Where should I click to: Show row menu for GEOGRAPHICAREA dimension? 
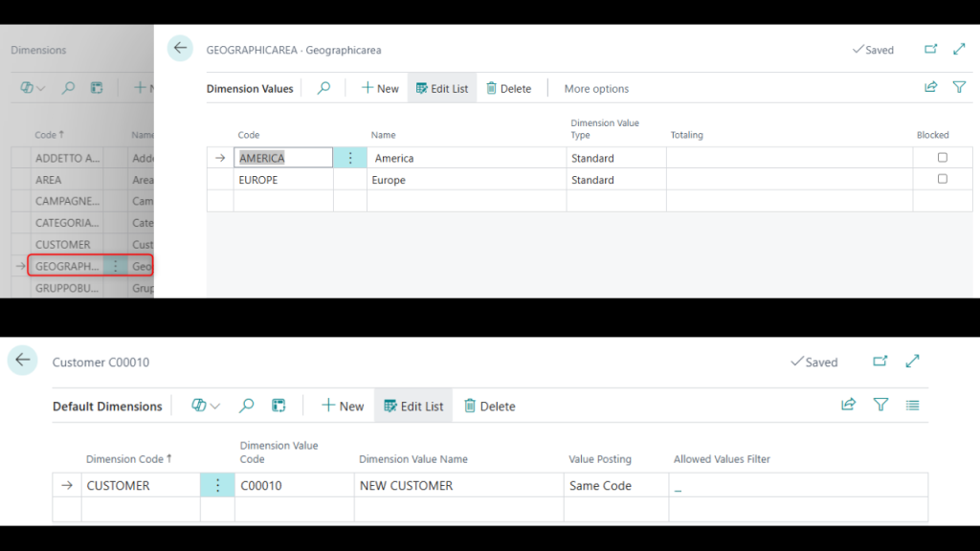tap(116, 266)
